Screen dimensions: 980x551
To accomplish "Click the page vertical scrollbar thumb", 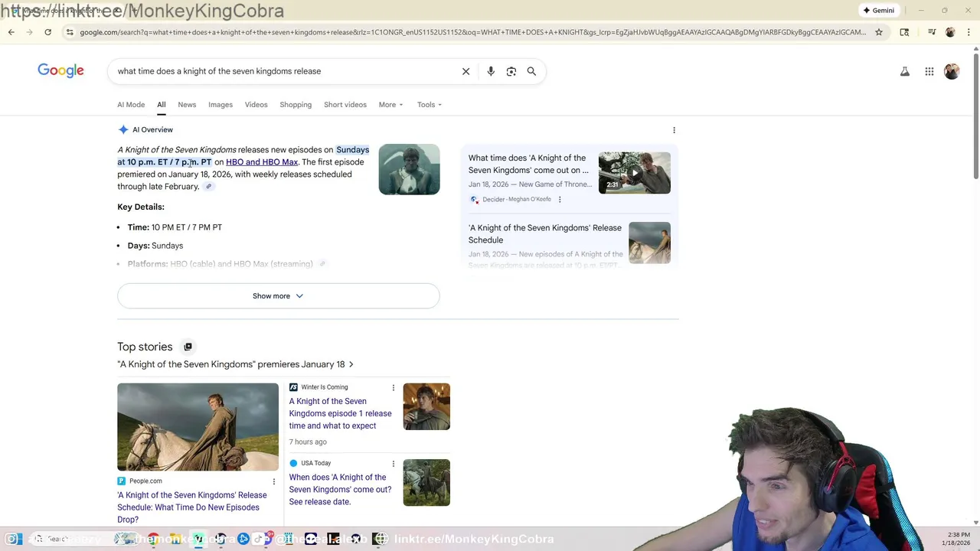I will coord(975,115).
